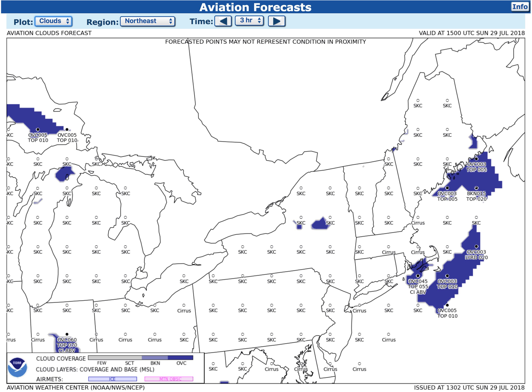The image size is (532, 392).
Task: Click the BKN coverage label in legend
Action: (x=155, y=363)
